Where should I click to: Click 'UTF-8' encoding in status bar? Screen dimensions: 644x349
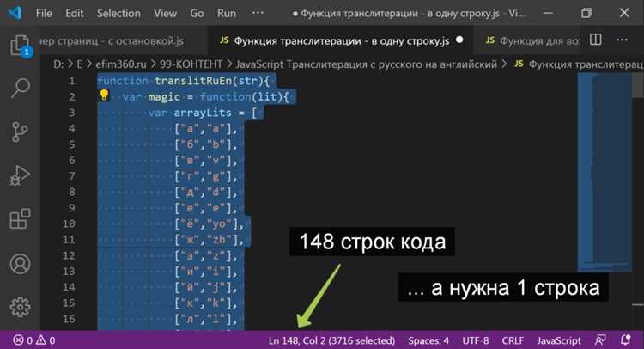[x=476, y=340]
